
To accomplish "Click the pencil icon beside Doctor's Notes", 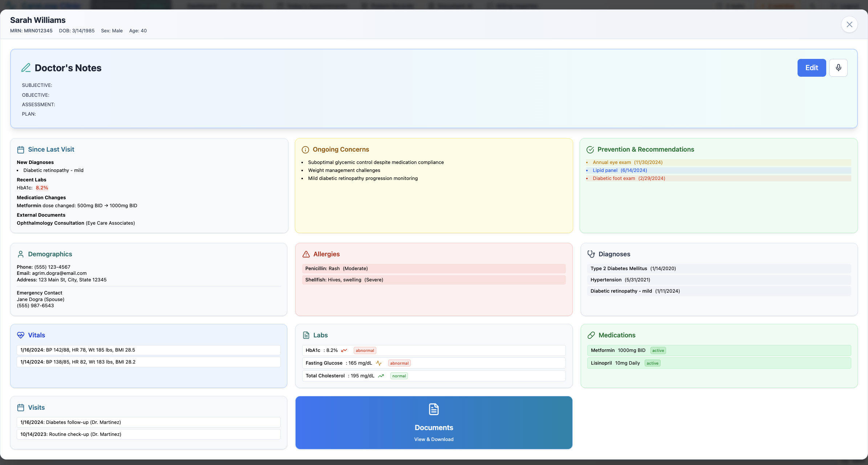I will [x=26, y=68].
